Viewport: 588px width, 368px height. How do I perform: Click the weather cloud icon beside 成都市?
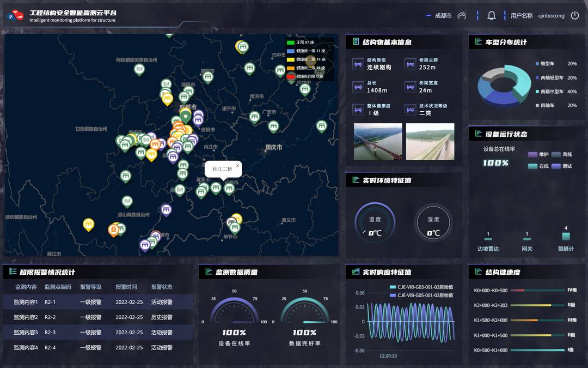click(462, 16)
